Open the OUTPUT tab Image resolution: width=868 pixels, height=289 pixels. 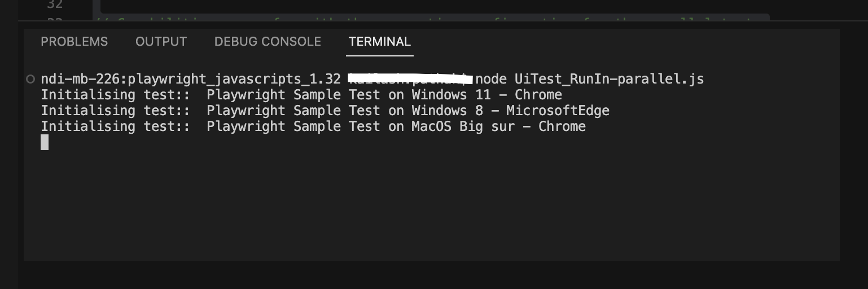click(x=161, y=42)
